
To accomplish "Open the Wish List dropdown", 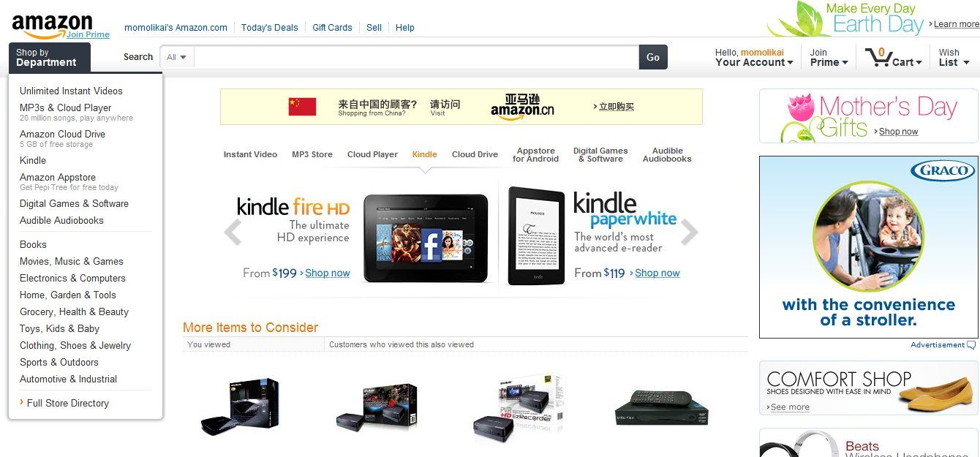I will point(954,57).
